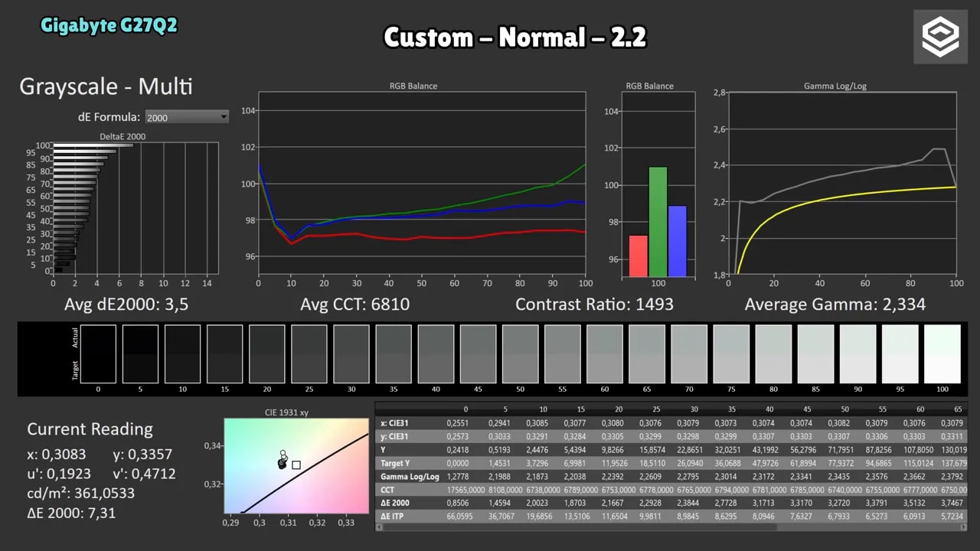The height and width of the screenshot is (551, 980).
Task: Click the 'Gamma Log/Log' row header
Action: point(410,477)
